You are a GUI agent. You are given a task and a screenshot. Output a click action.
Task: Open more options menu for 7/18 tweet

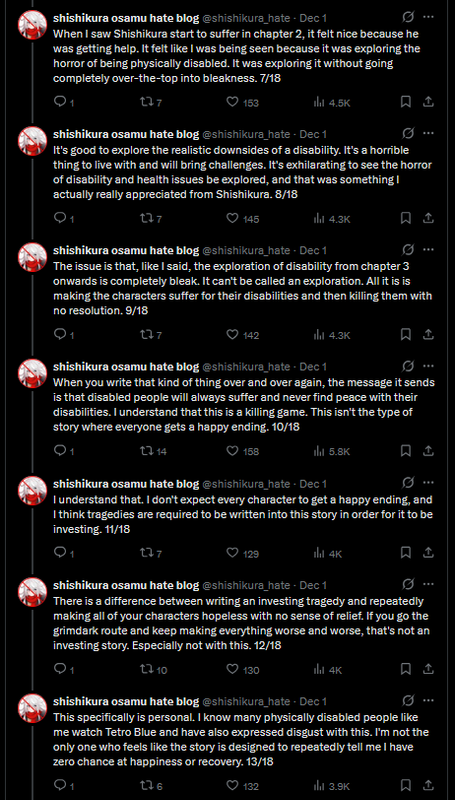click(429, 18)
